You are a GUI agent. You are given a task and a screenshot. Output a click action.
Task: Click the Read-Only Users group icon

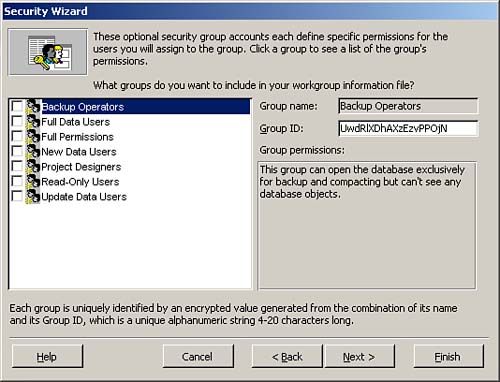(33, 181)
